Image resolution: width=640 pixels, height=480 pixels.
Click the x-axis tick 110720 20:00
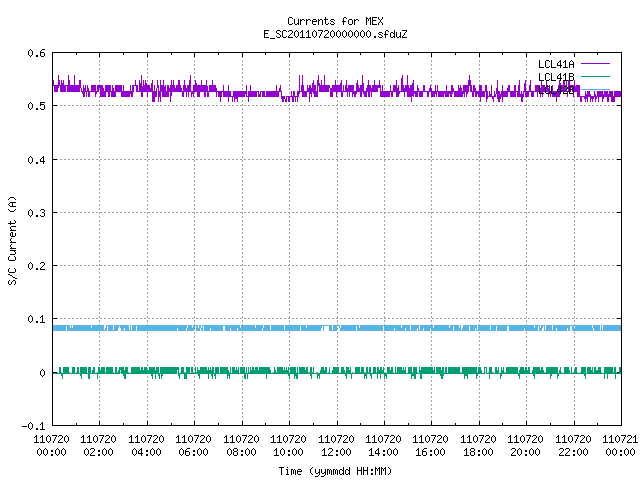tap(525, 446)
